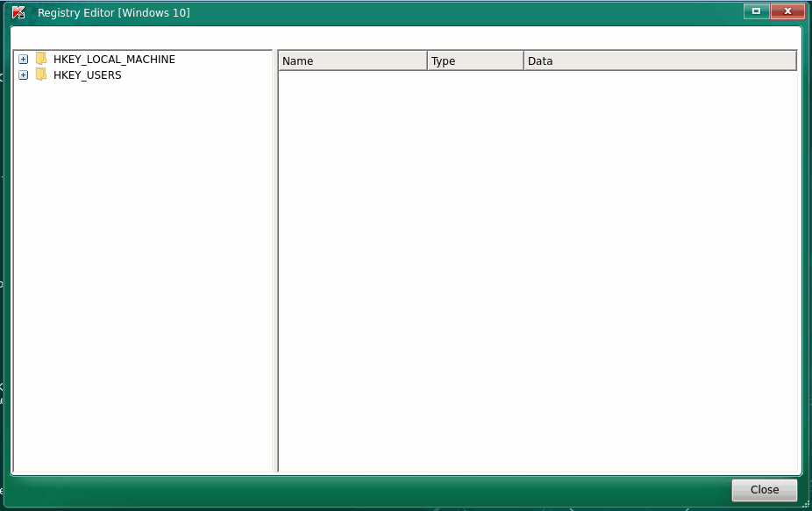The height and width of the screenshot is (511, 812).
Task: Click the Close button at bottom
Action: (x=765, y=490)
